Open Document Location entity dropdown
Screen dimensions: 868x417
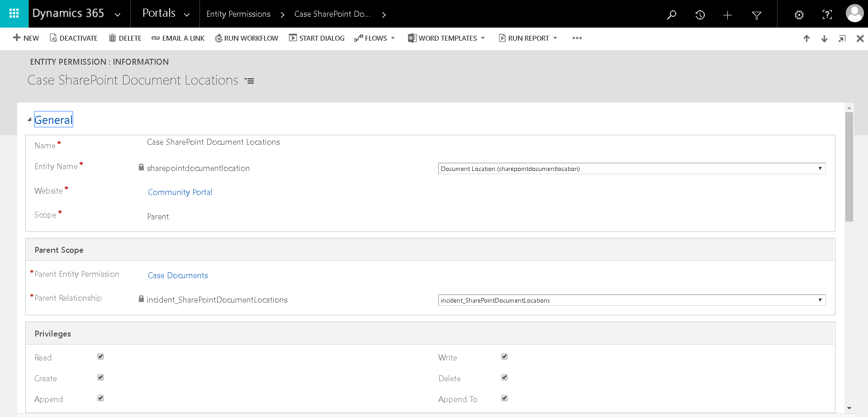click(x=632, y=169)
